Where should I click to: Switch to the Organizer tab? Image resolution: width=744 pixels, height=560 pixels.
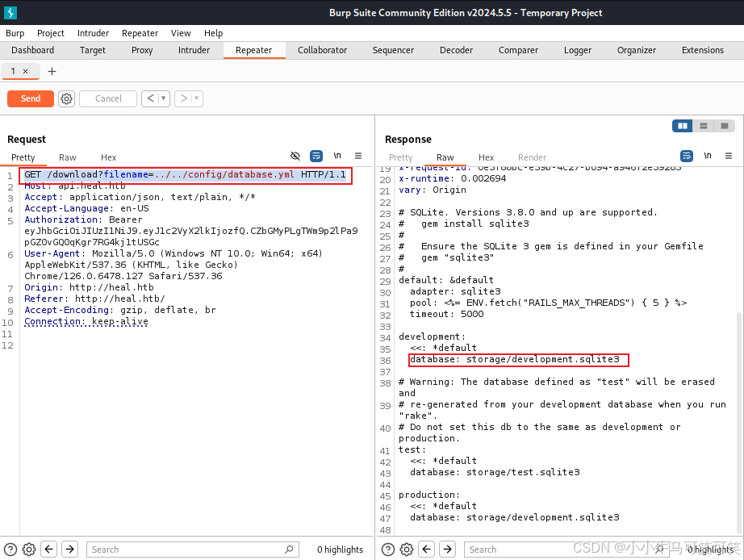637,50
